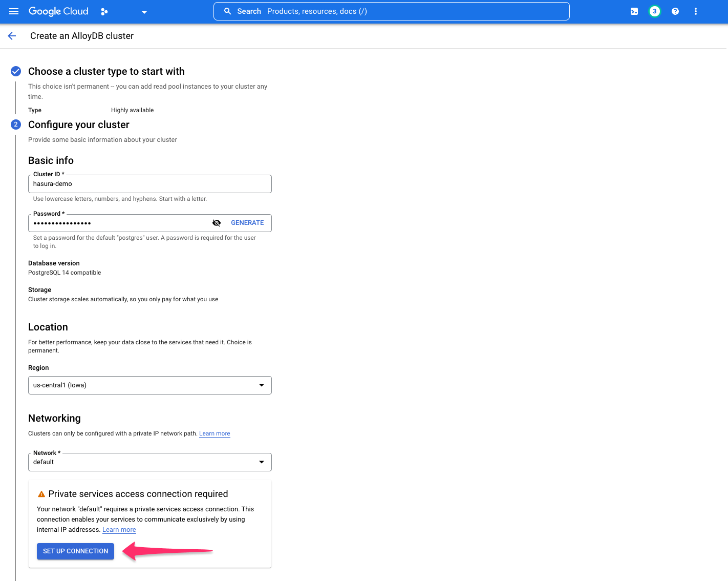Image resolution: width=728 pixels, height=581 pixels.
Task: Generate a password with GENERATE
Action: (x=247, y=222)
